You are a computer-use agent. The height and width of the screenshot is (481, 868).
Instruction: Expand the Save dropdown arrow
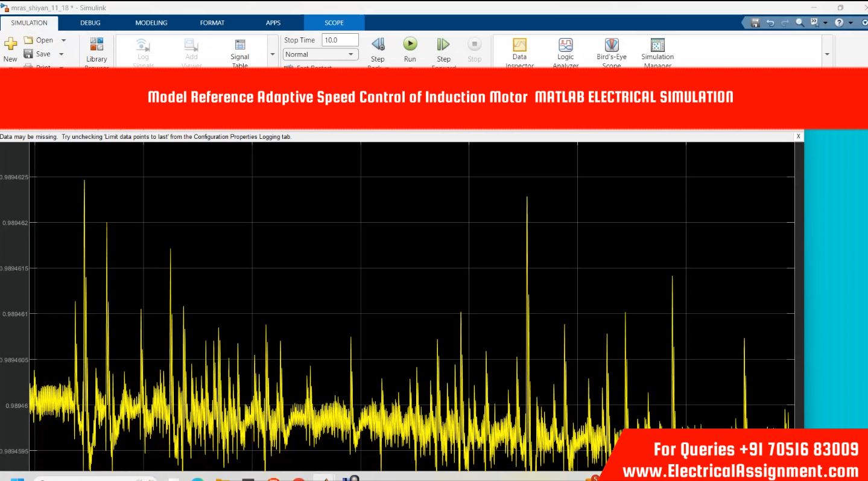click(x=62, y=54)
